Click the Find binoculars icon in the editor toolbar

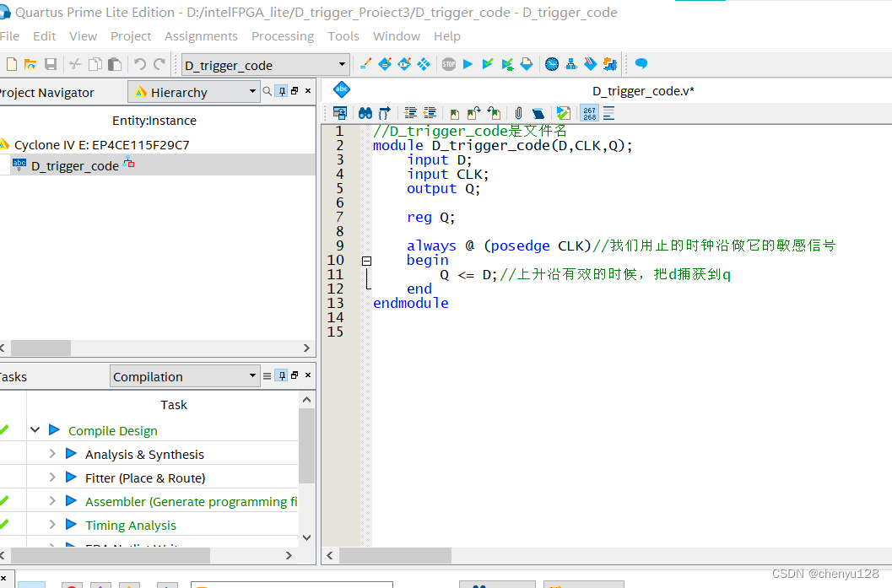click(365, 113)
